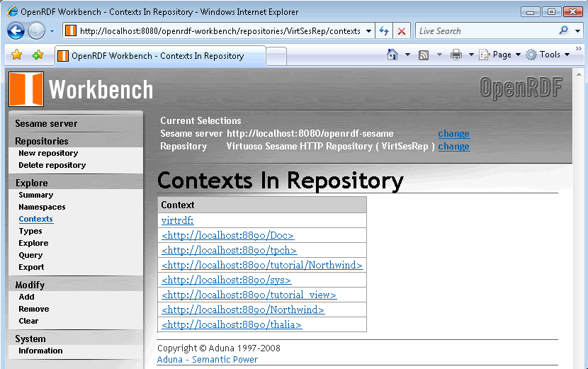Click the red Stop loading icon
The height and width of the screenshot is (369, 588).
(x=402, y=31)
